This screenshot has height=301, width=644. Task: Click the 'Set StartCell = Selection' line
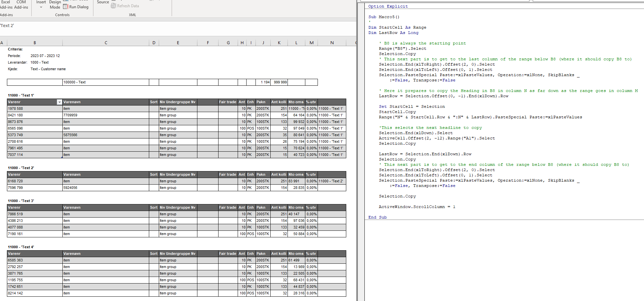click(412, 106)
